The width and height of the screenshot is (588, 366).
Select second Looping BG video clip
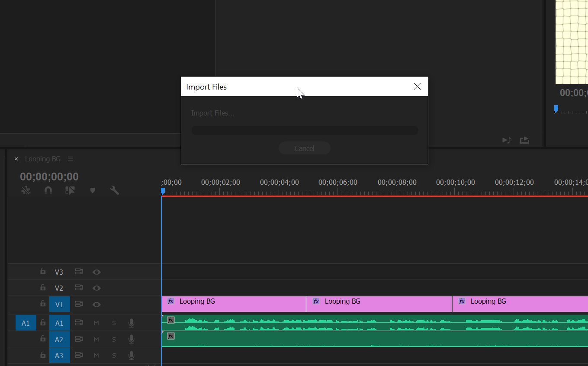pos(379,304)
